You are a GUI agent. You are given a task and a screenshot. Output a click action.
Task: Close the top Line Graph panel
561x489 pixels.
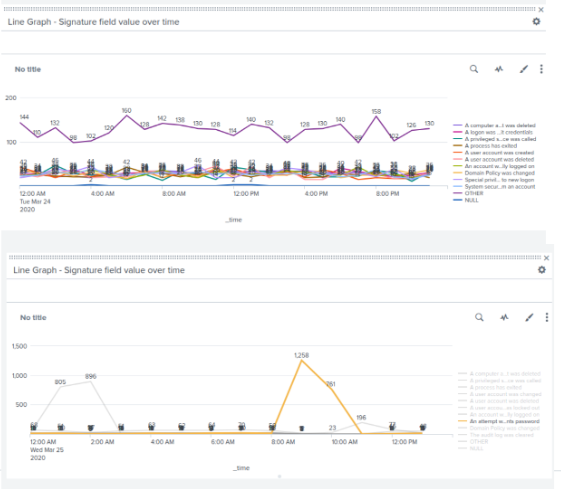(541, 10)
